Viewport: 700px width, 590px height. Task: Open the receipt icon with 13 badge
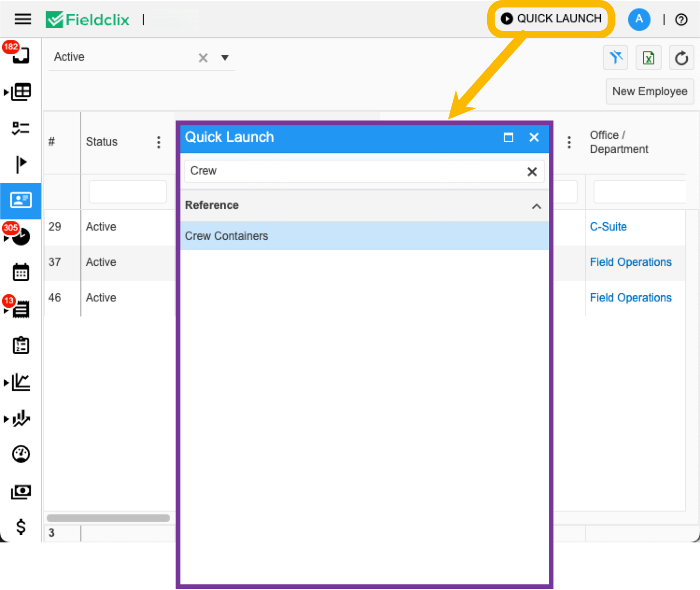coord(21,309)
